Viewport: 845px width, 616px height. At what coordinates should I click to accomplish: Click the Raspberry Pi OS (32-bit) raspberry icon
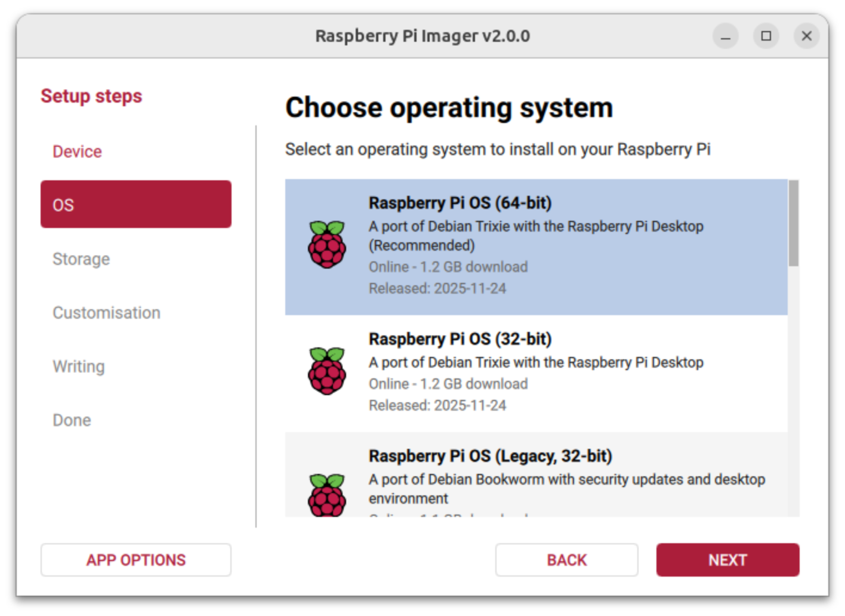pyautogui.click(x=326, y=371)
